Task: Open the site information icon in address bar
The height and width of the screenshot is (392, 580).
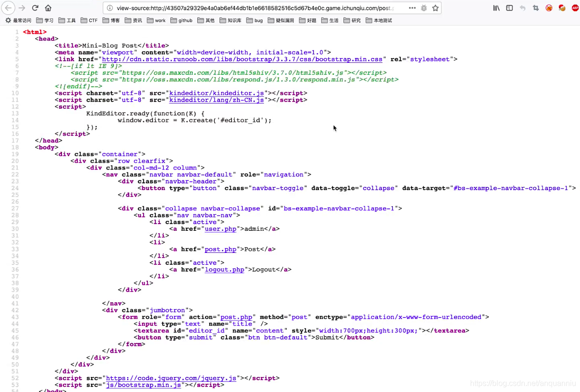Action: tap(110, 8)
